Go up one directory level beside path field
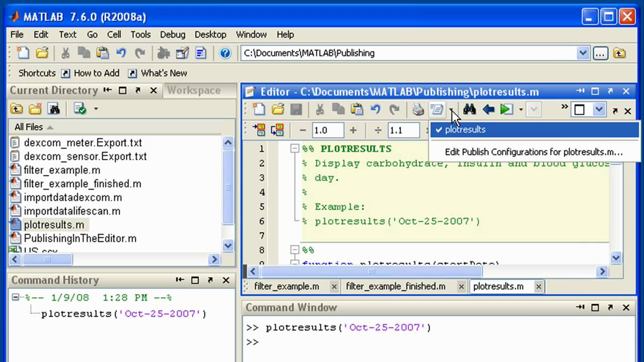The image size is (644, 362). point(619,53)
